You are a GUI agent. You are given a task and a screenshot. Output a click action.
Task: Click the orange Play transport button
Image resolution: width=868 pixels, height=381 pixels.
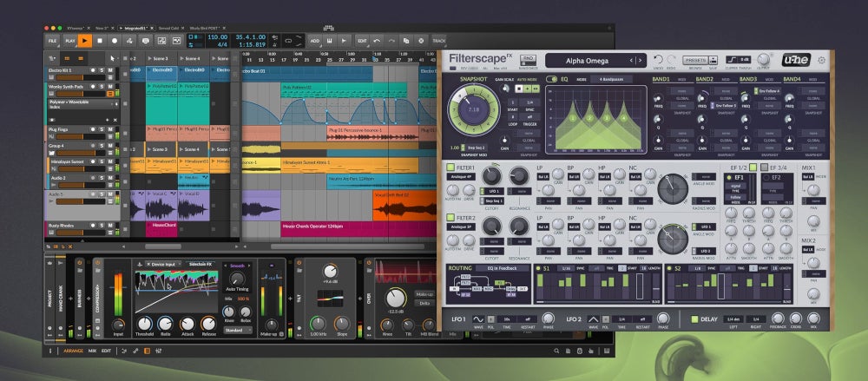(x=84, y=40)
